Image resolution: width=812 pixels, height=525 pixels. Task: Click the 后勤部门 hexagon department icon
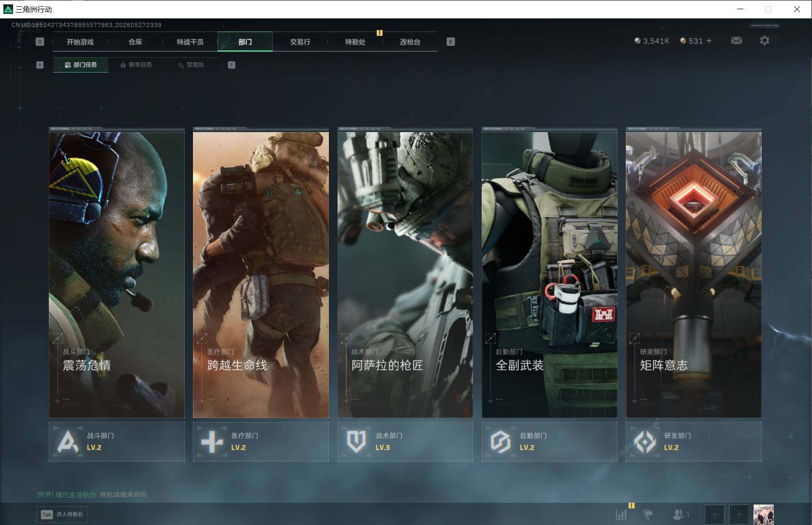pos(501,441)
